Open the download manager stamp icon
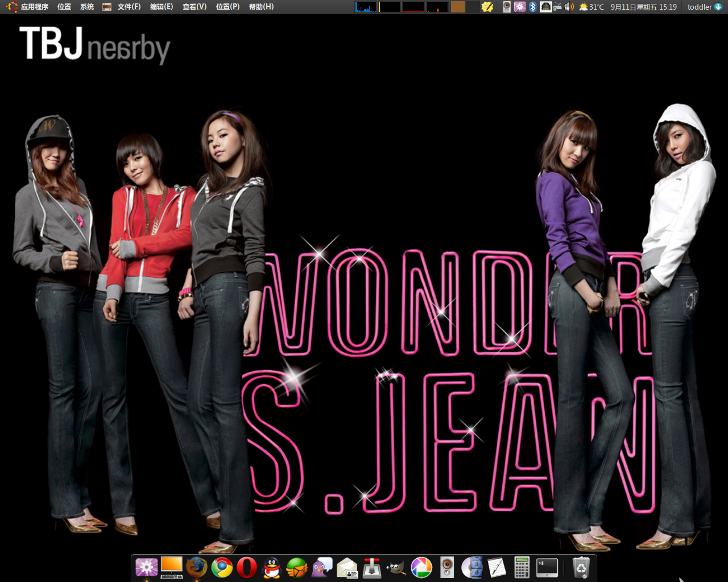 [x=372, y=567]
